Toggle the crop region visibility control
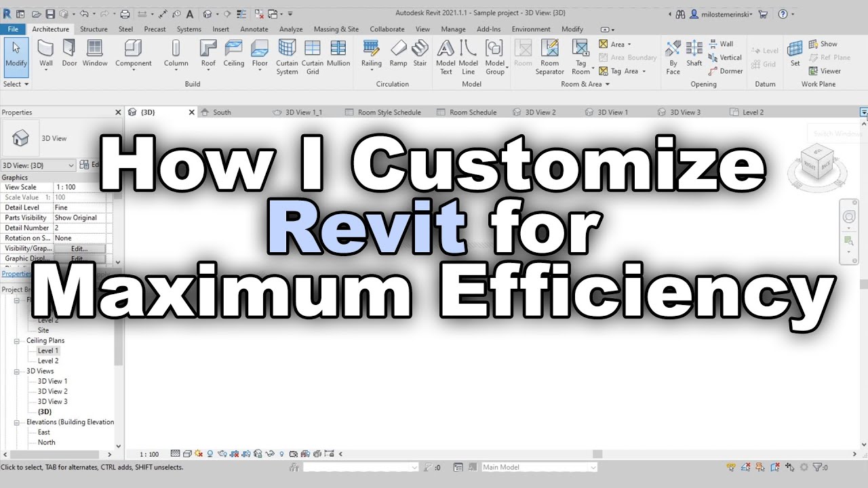The width and height of the screenshot is (868, 488). (246, 453)
